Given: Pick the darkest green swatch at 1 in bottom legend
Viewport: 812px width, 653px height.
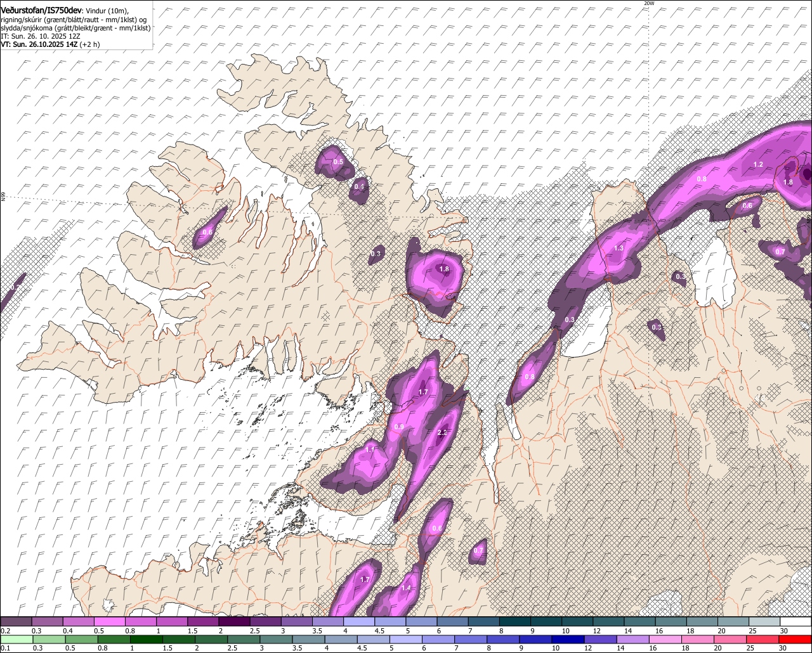Looking at the screenshot, I should [147, 638].
